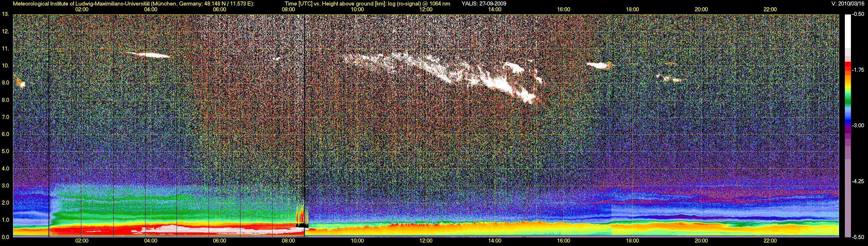Click the '08:00' label on the top time axis

pos(288,10)
